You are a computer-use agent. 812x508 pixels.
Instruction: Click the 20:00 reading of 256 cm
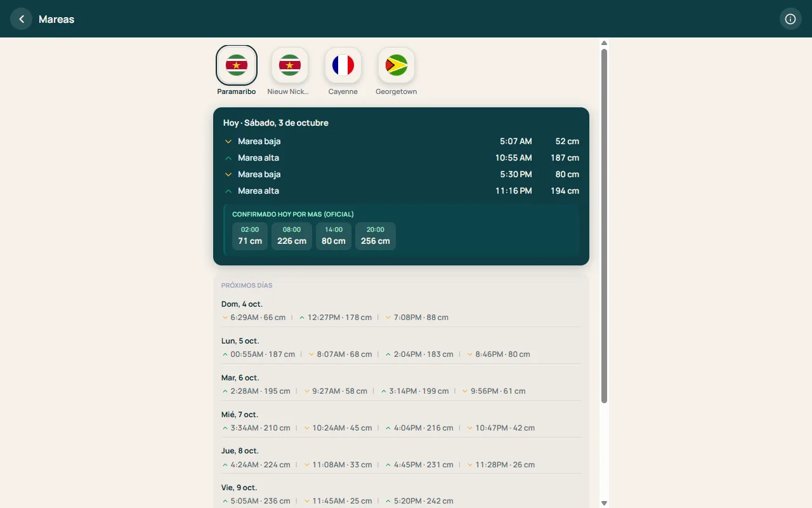pos(376,236)
